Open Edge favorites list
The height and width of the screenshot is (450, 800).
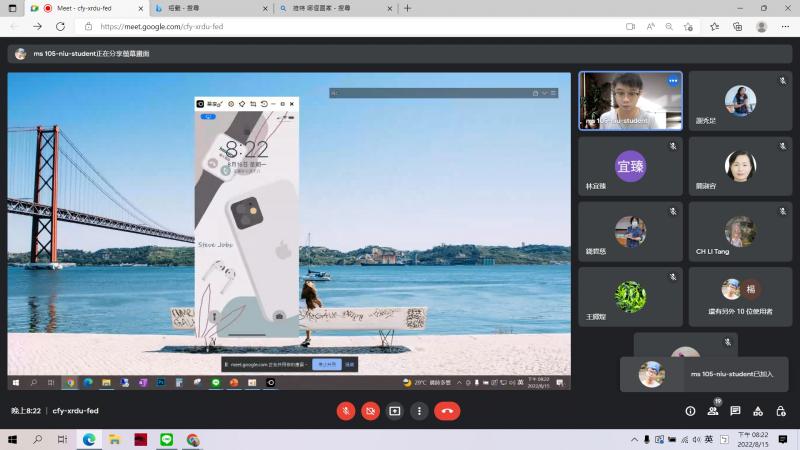(x=714, y=27)
